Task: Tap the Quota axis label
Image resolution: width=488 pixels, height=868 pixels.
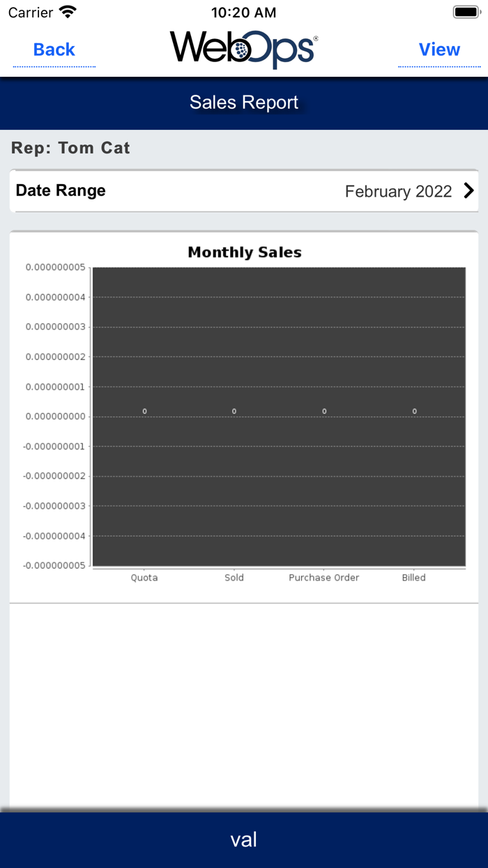Action: [144, 578]
